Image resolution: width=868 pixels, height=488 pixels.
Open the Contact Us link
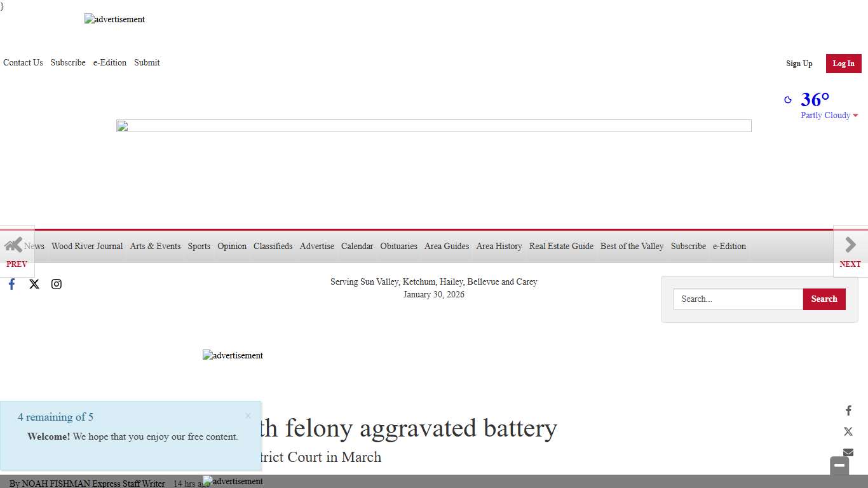click(23, 62)
